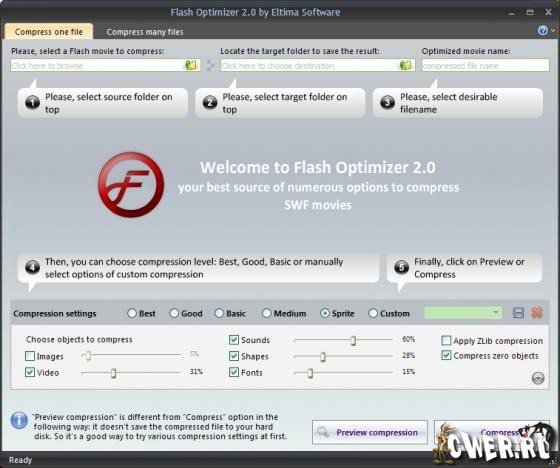Click the Sounds slider handle

pyautogui.click(x=353, y=340)
